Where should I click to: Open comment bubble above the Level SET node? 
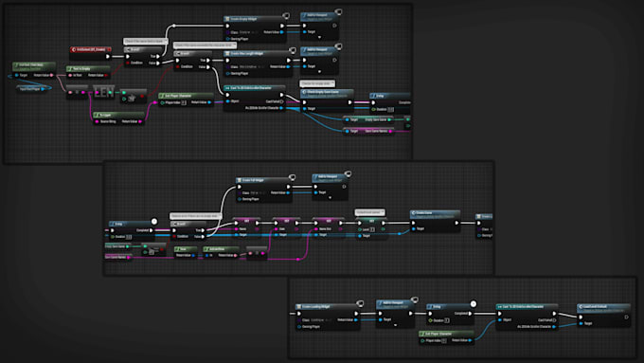pos(369,212)
